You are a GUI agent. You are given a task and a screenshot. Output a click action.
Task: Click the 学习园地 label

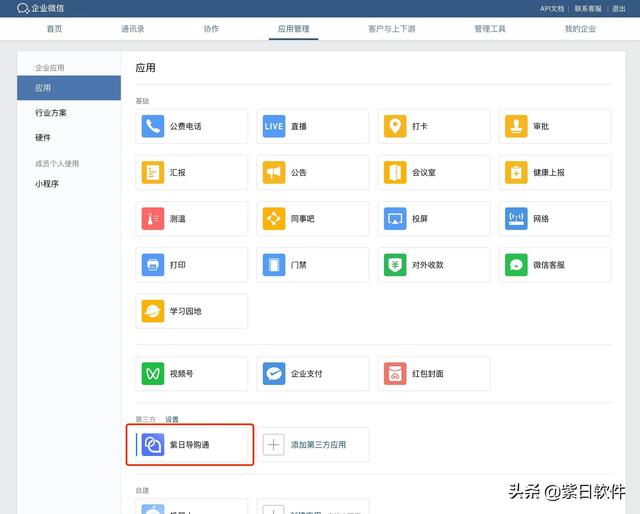click(x=186, y=311)
